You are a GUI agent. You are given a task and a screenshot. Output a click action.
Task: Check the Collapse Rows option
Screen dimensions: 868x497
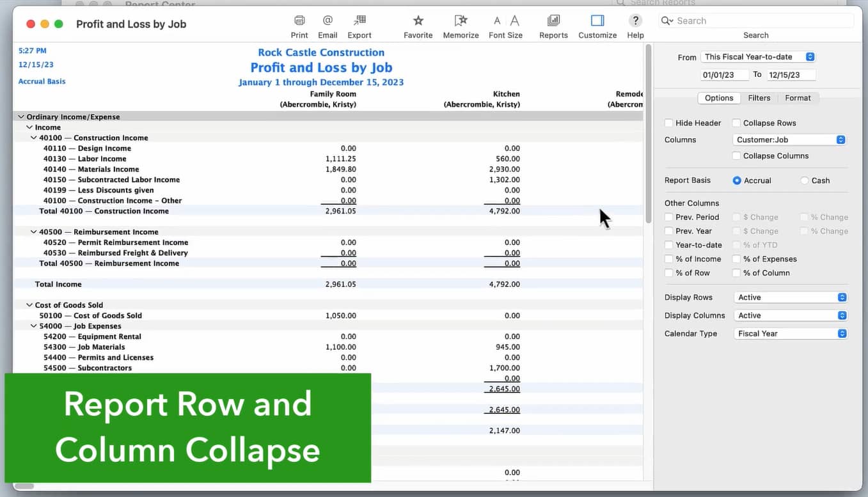pyautogui.click(x=736, y=123)
